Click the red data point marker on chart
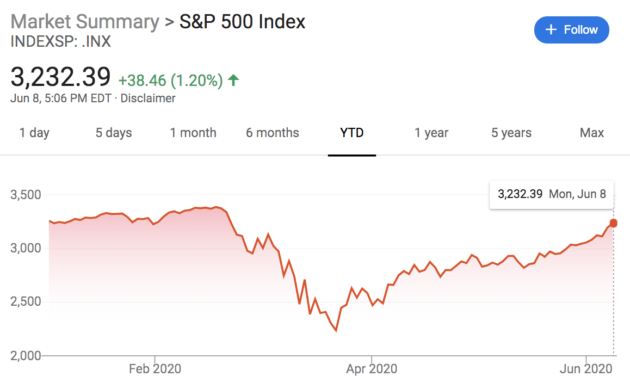 [613, 223]
